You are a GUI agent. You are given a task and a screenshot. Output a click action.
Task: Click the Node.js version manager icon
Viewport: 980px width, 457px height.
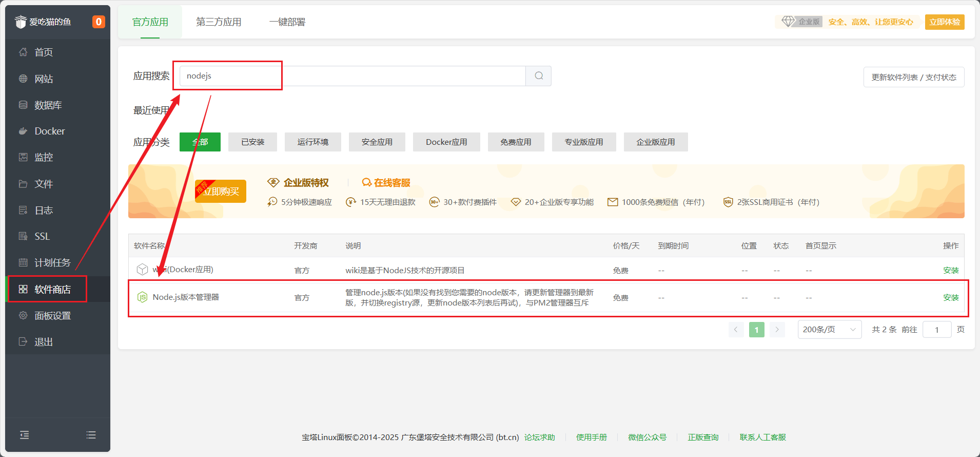[x=142, y=297]
